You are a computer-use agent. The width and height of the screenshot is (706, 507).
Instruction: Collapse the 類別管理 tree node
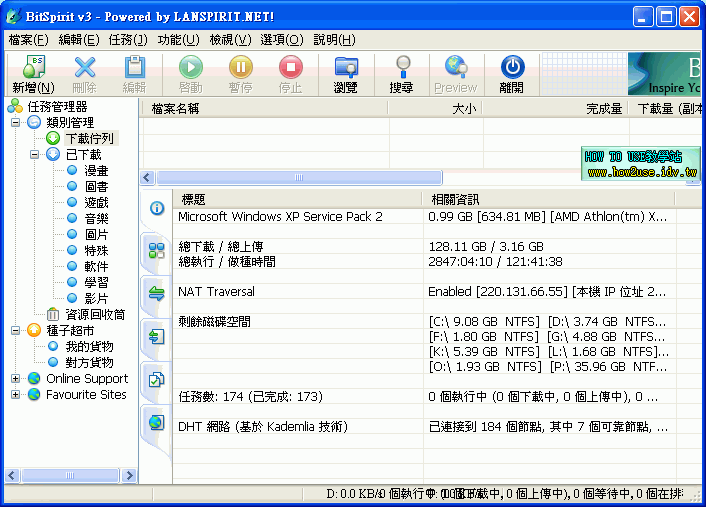click(16, 122)
